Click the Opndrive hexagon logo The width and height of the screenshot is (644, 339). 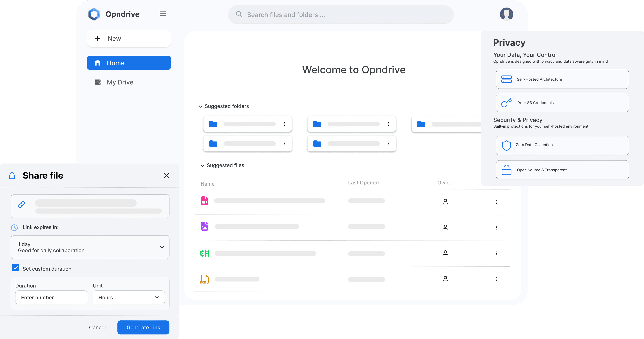tap(94, 14)
